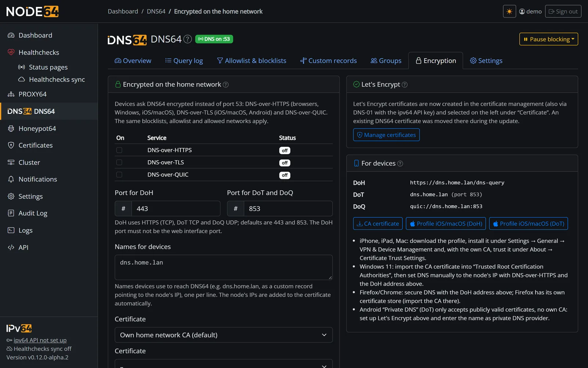Switch to the Query log tab
588x368 pixels.
(x=184, y=61)
